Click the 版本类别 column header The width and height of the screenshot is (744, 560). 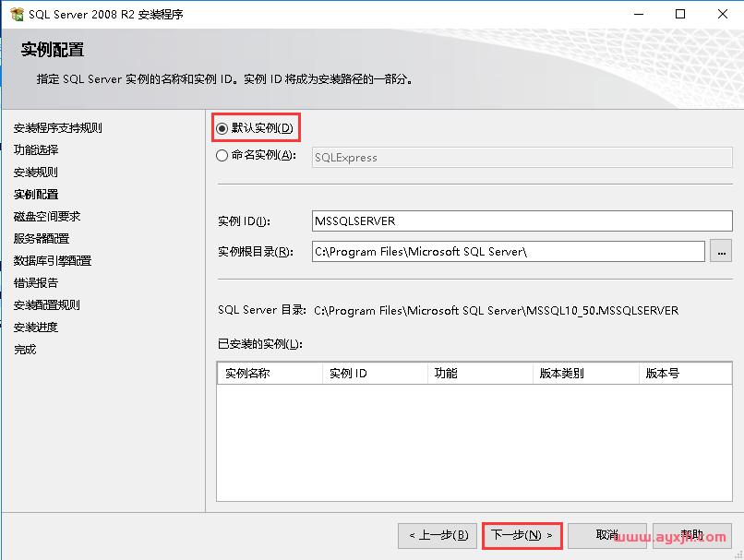[586, 373]
